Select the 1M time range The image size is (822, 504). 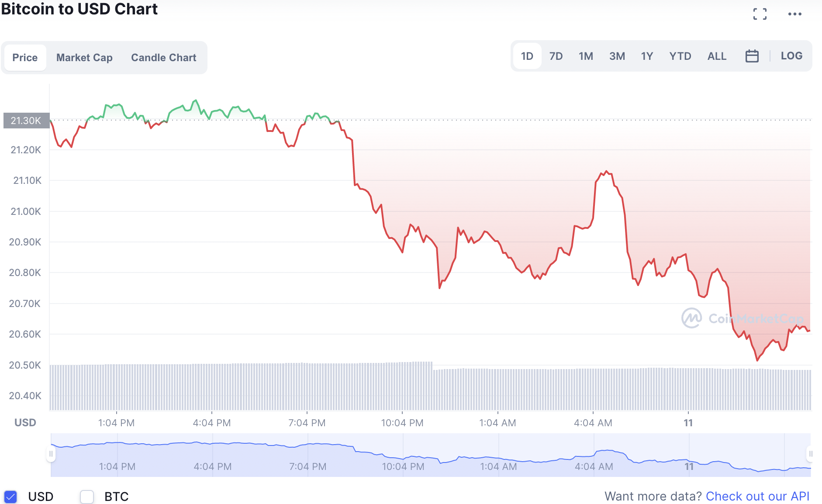coord(586,56)
